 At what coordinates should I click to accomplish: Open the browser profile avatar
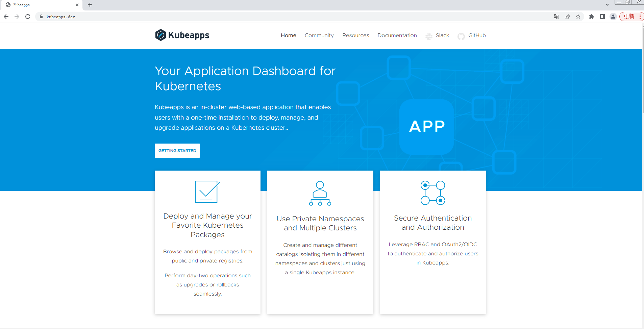[613, 17]
